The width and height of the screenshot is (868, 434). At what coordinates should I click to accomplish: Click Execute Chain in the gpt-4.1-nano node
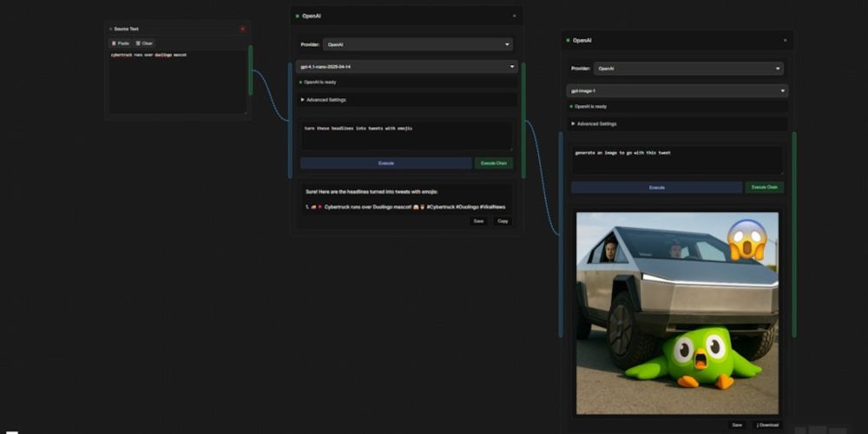pos(494,163)
